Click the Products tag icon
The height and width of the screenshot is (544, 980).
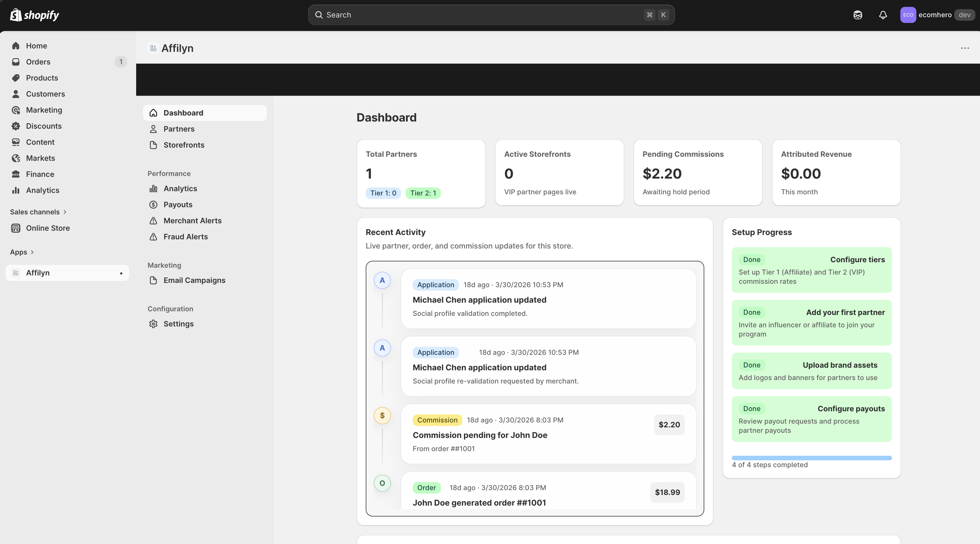coord(15,78)
